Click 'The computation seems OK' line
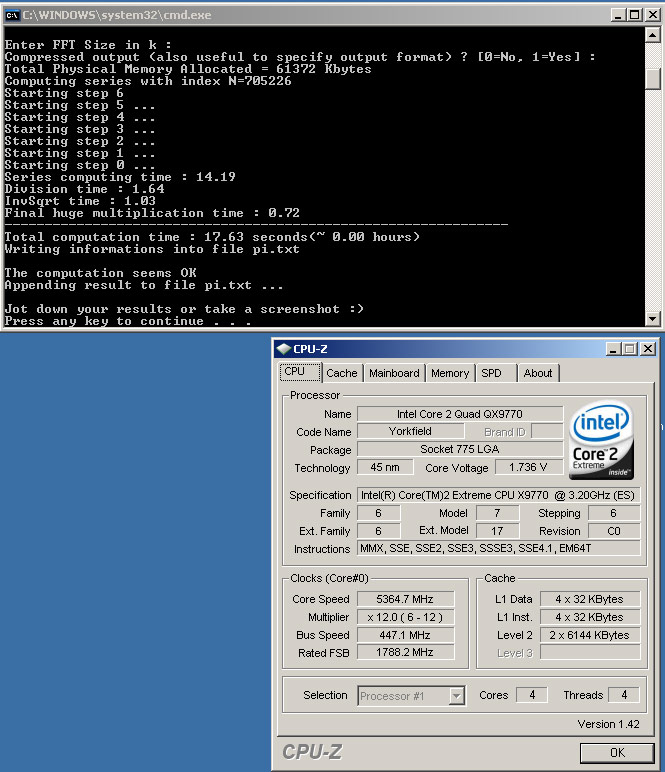Screen dimensions: 665x772 (100, 273)
